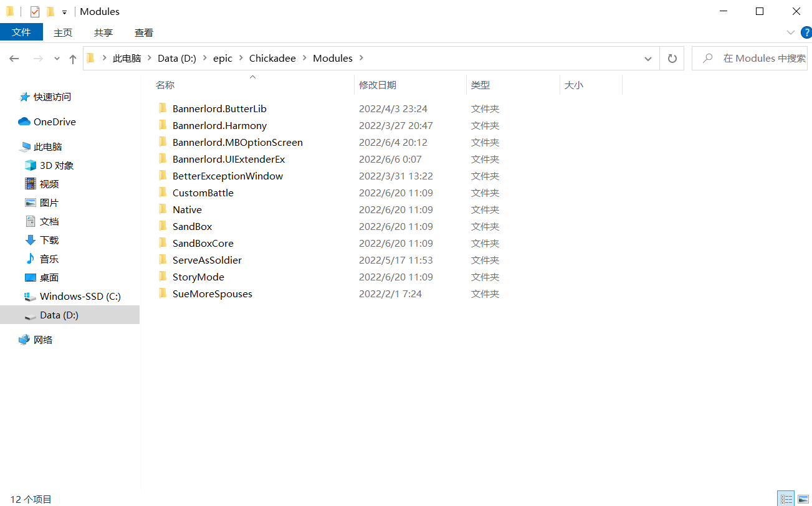Click date 2022/5/17 11:53 cell

pyautogui.click(x=396, y=260)
